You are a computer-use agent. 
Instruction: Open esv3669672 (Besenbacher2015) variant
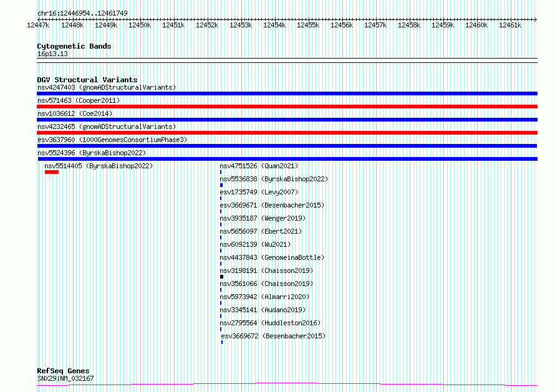click(273, 336)
